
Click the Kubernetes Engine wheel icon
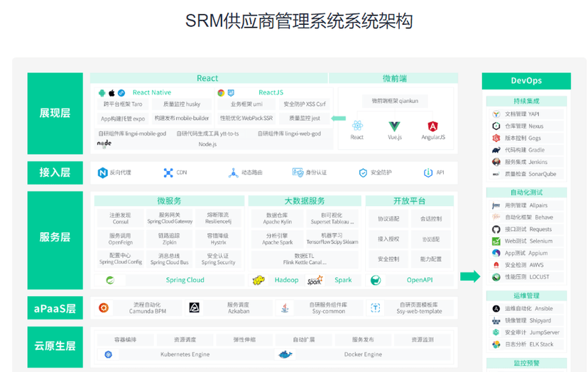coord(109,354)
